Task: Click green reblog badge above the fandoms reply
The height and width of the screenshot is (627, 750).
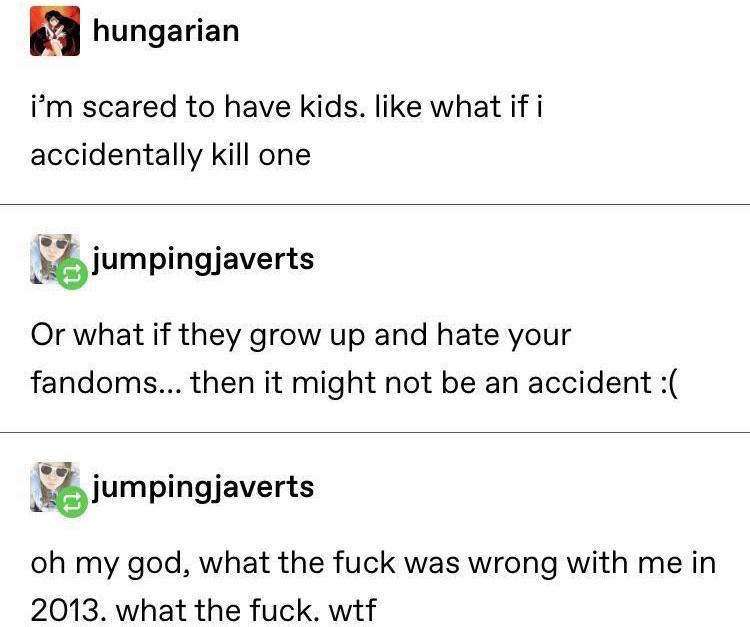Action: pyautogui.click(x=72, y=274)
